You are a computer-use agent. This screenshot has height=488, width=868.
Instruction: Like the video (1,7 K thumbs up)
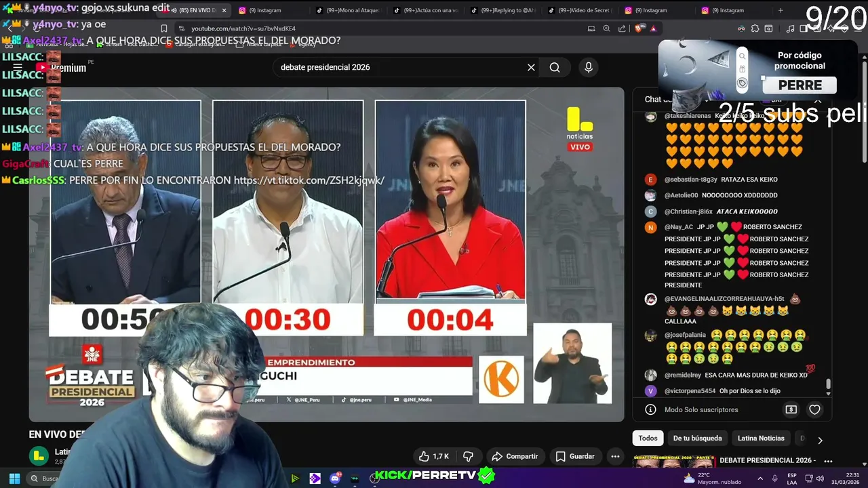coord(433,457)
